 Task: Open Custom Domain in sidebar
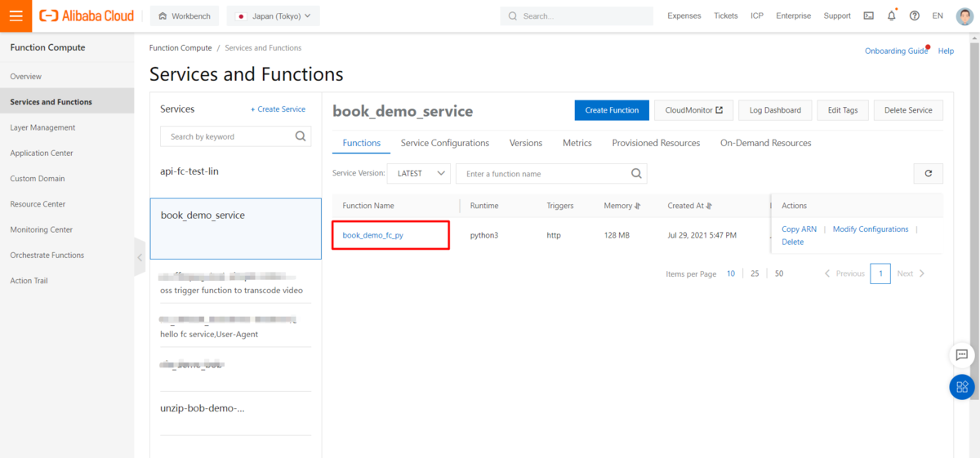point(67,178)
